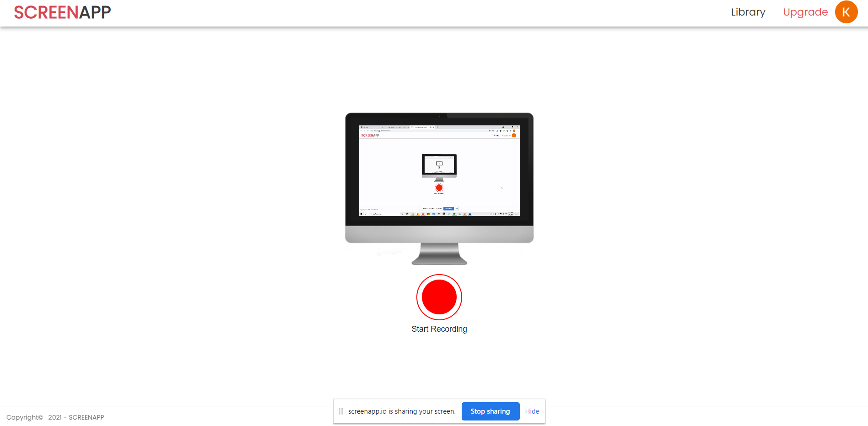This screenshot has width=868, height=426.
Task: Click the red record button
Action: (439, 297)
